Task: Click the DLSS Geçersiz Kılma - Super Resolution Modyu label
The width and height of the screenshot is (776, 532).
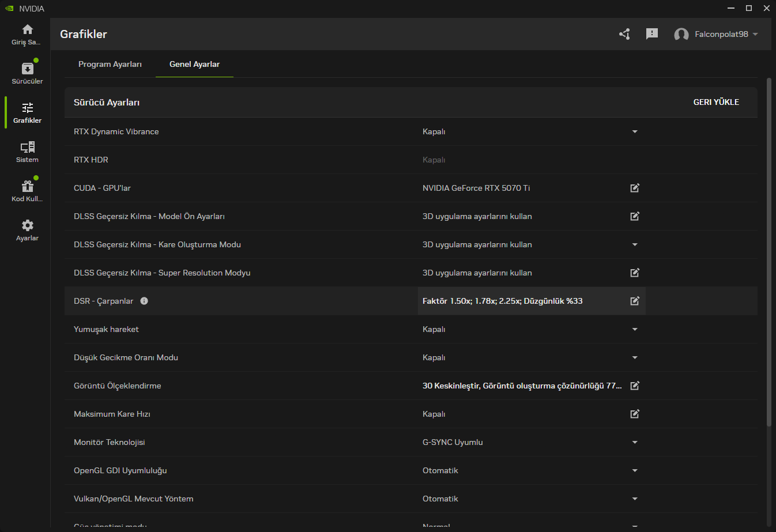Action: (162, 273)
